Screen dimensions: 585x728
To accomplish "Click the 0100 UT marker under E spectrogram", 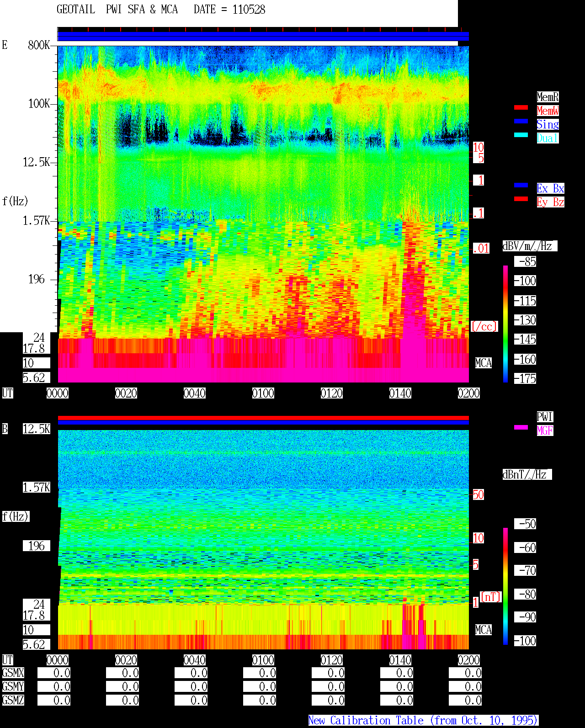I will click(263, 393).
